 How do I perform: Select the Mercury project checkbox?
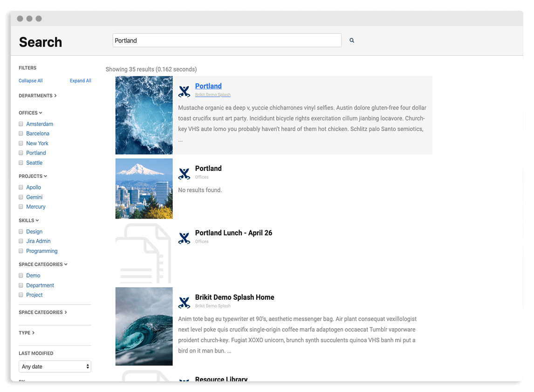tap(21, 207)
